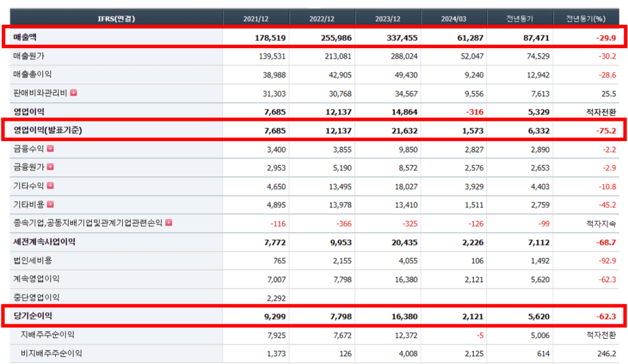The width and height of the screenshot is (628, 364).
Task: Click the 2021/12 column header
Action: tap(256, 19)
